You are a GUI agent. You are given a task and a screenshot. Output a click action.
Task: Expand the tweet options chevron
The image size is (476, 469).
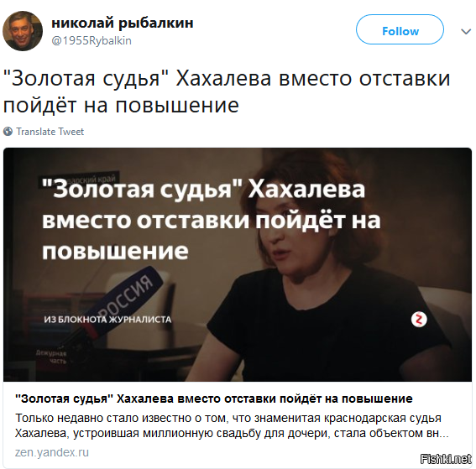465,31
